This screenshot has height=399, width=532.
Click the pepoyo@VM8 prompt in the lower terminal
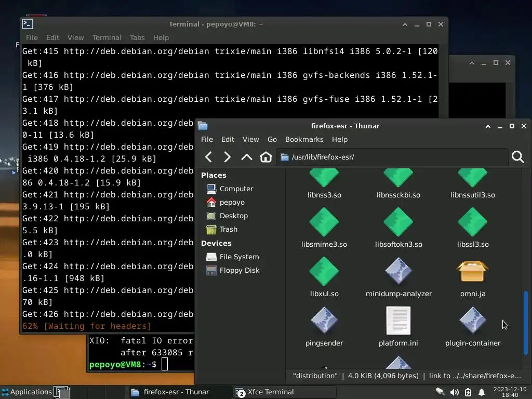(123, 364)
